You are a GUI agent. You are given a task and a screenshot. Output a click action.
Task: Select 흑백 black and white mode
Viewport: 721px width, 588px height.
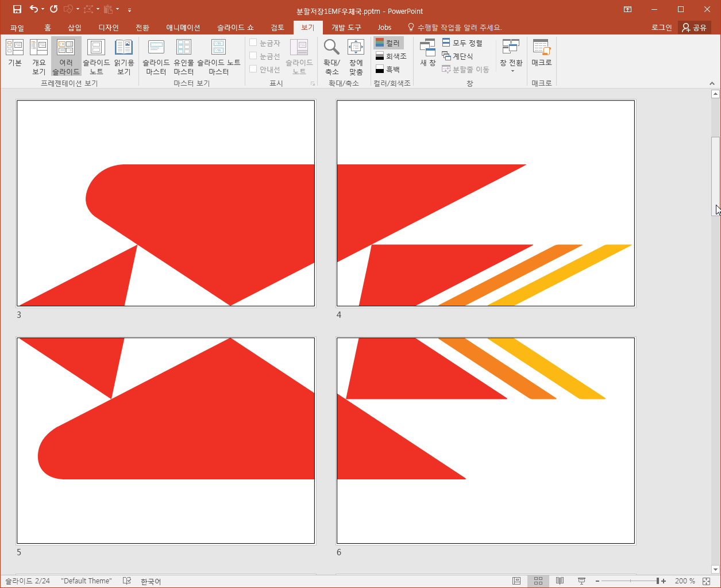tap(388, 70)
